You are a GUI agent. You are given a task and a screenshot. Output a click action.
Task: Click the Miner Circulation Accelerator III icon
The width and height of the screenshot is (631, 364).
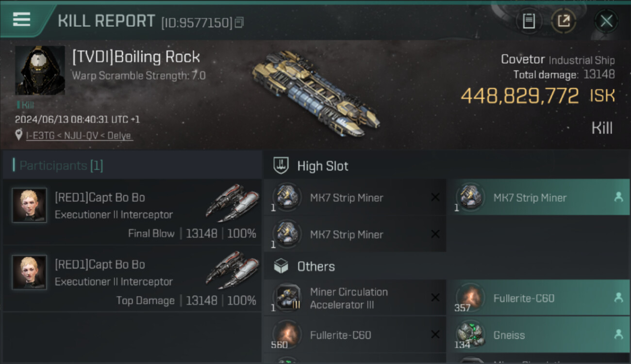pyautogui.click(x=287, y=298)
